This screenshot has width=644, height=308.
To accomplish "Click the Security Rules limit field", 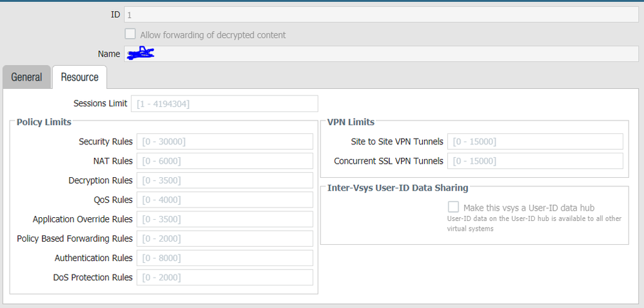I will [x=224, y=142].
